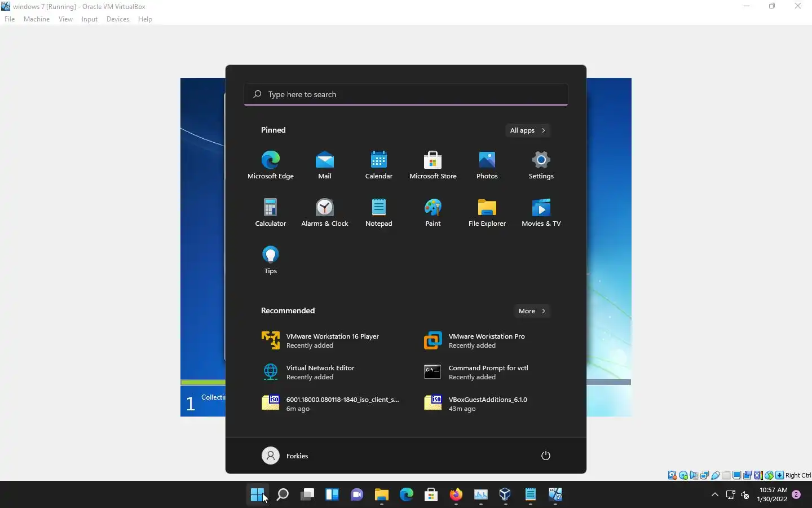Click VirtualBox USB status icon

click(716, 475)
